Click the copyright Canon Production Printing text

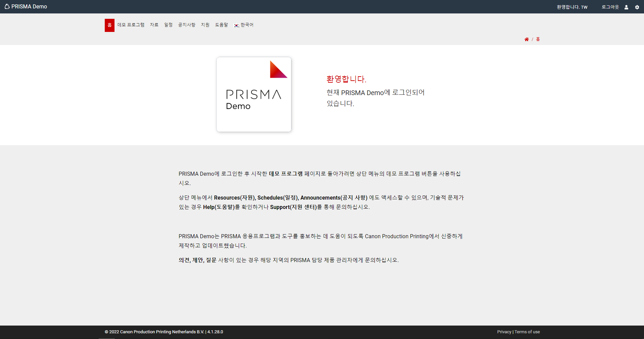point(164,332)
